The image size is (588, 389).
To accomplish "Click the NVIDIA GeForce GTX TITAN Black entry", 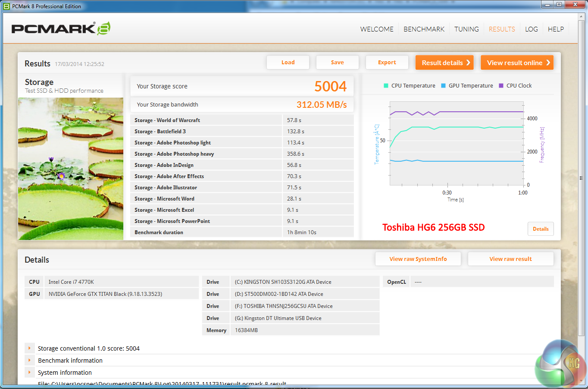I will click(105, 294).
